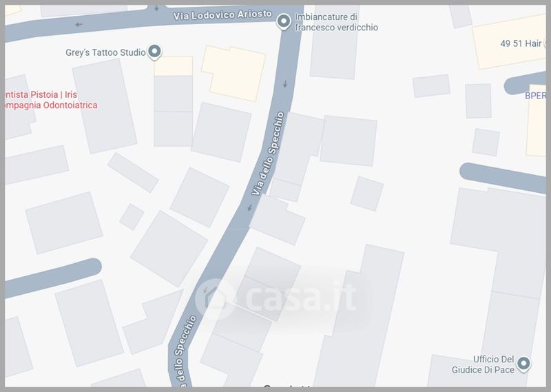Viewport: 551px width, 392px height.
Task: Click the Imbiancature di francesco verdicchio pin
Action: 283,21
